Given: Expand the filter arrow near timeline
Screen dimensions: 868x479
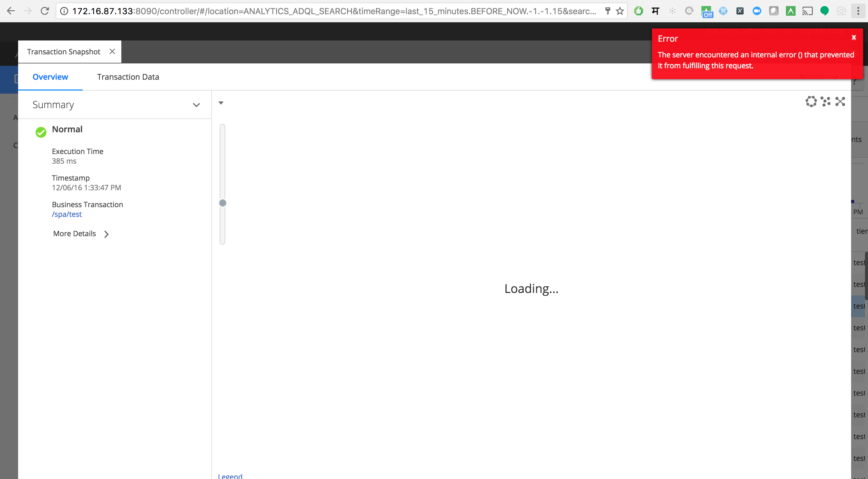Looking at the screenshot, I should pyautogui.click(x=221, y=103).
